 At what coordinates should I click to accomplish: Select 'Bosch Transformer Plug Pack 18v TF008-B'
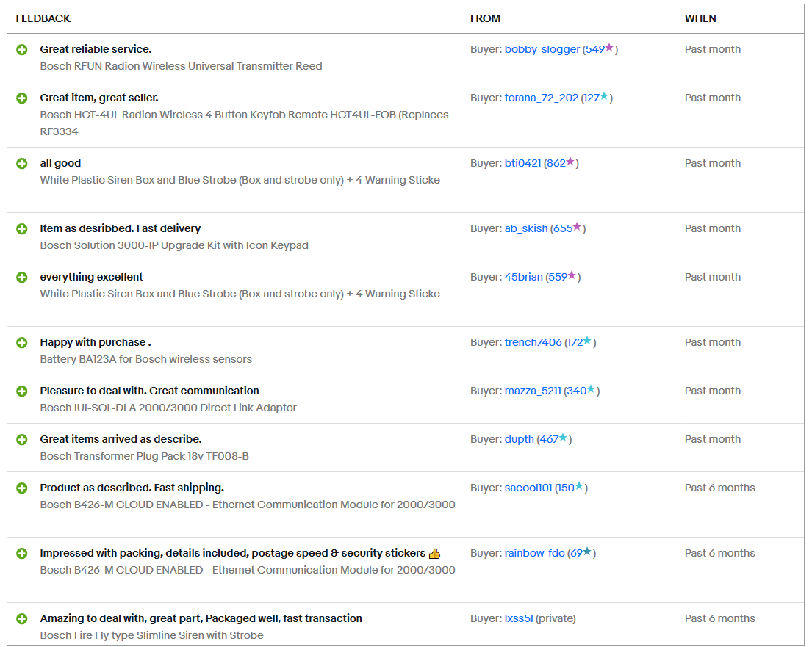click(x=145, y=456)
